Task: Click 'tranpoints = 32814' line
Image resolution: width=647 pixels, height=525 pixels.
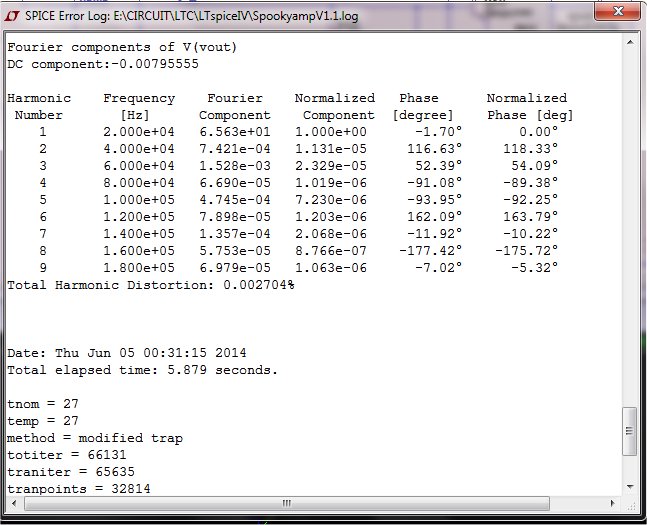Action: point(79,489)
